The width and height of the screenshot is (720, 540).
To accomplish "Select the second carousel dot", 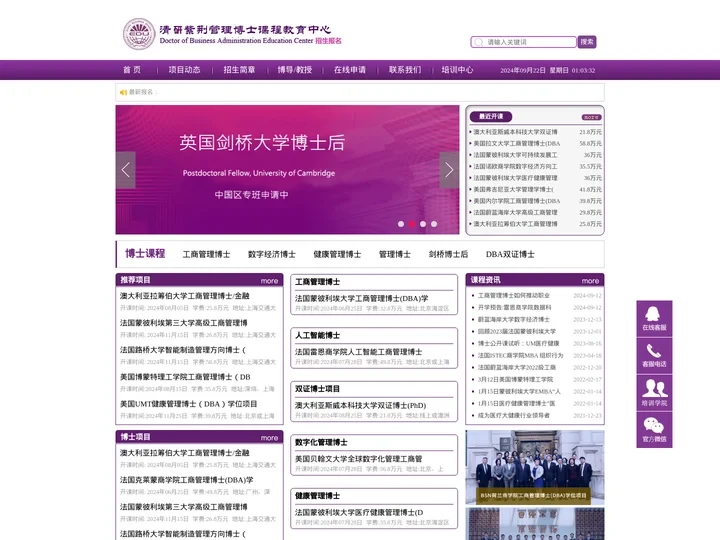I will (x=412, y=224).
